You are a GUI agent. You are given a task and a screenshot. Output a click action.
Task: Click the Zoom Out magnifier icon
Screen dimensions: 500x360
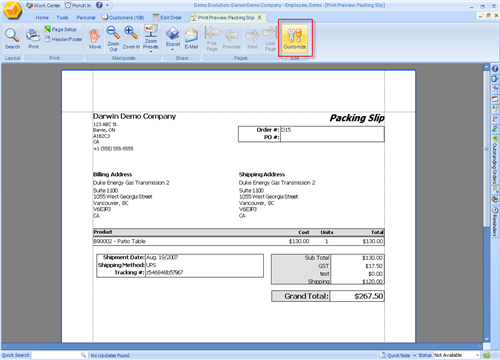pos(113,33)
